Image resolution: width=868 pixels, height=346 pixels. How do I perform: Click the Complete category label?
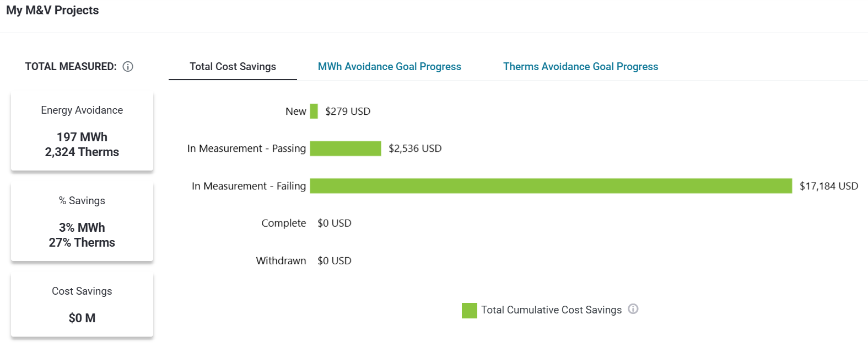point(283,223)
